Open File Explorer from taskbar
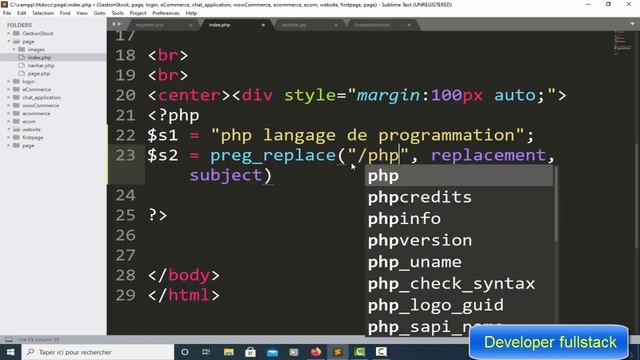This screenshot has height=360, width=640. [229, 352]
